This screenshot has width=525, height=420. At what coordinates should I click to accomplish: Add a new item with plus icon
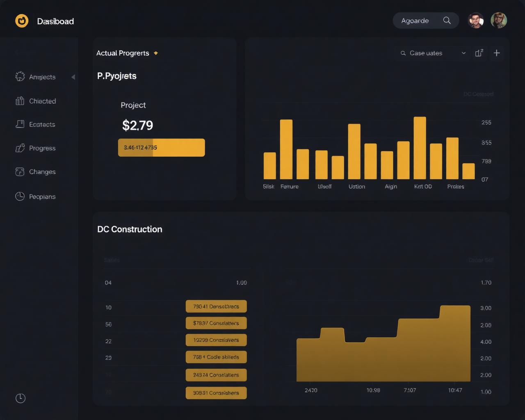point(497,53)
